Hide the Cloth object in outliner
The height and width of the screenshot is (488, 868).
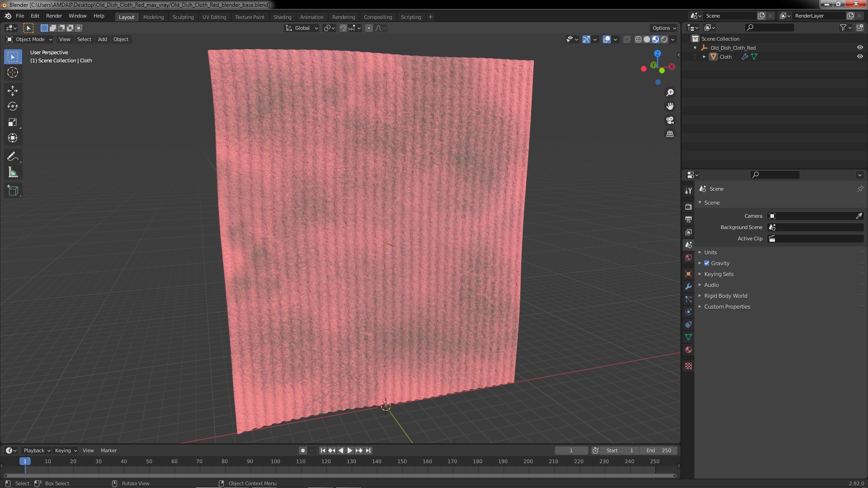click(x=860, y=57)
